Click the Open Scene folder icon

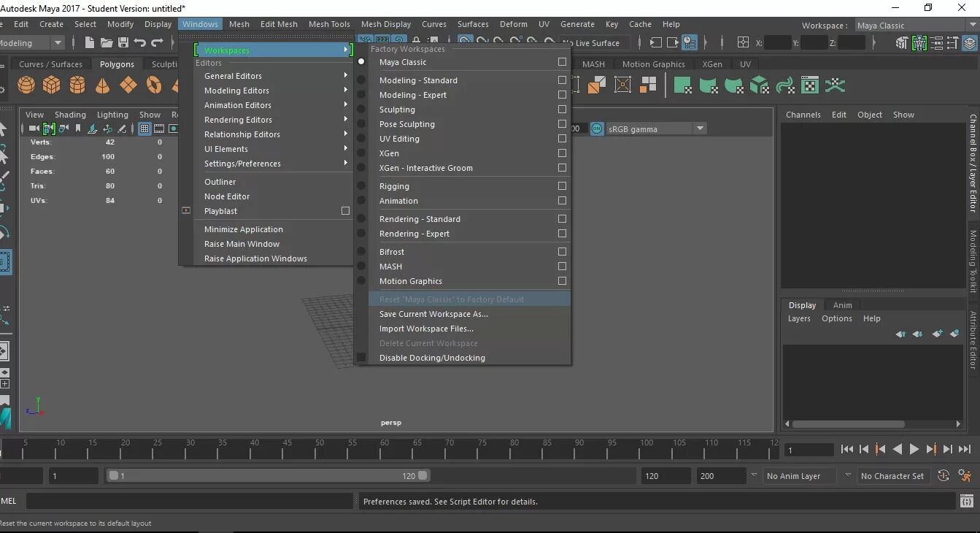coord(107,43)
